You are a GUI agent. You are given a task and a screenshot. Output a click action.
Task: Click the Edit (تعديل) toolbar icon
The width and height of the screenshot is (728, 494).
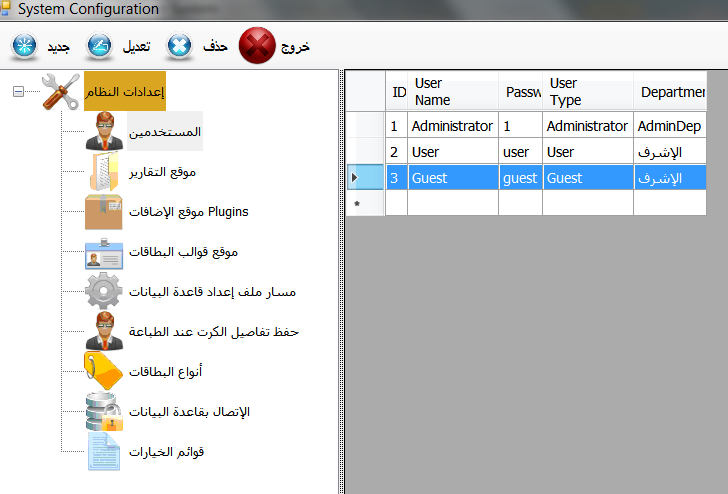(x=100, y=46)
